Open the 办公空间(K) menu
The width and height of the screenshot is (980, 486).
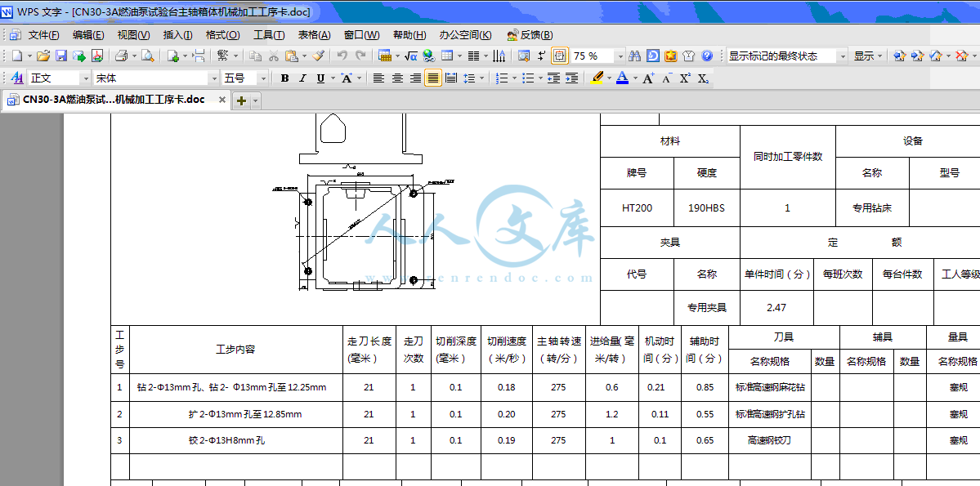(x=466, y=35)
